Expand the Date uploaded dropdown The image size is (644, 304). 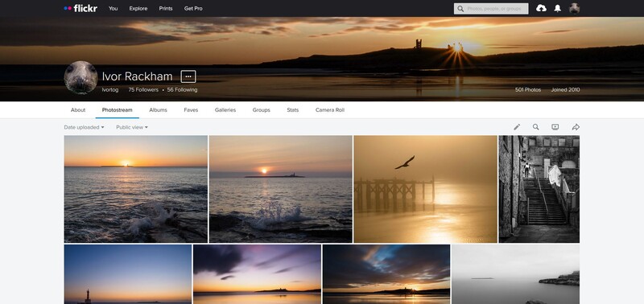pos(84,127)
